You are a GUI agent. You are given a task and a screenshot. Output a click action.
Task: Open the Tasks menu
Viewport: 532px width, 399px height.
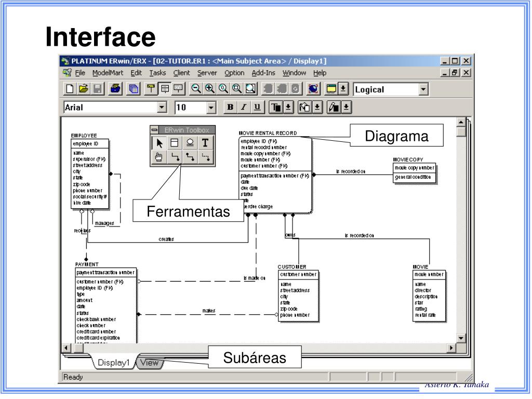point(157,73)
